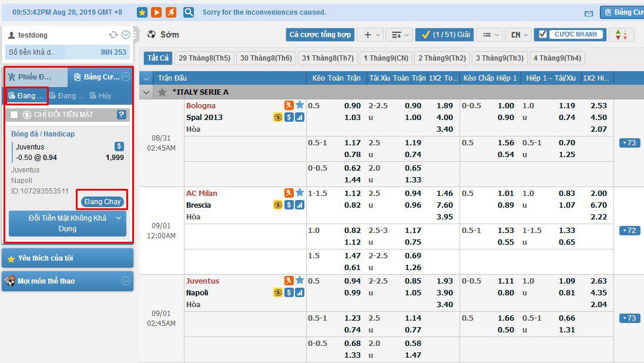The height and width of the screenshot is (363, 644).
Task: Click the magnifier search icon in top bar
Action: [188, 12]
